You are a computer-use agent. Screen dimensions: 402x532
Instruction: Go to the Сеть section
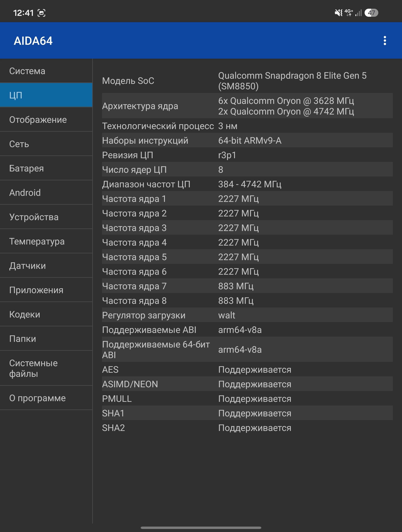[46, 144]
